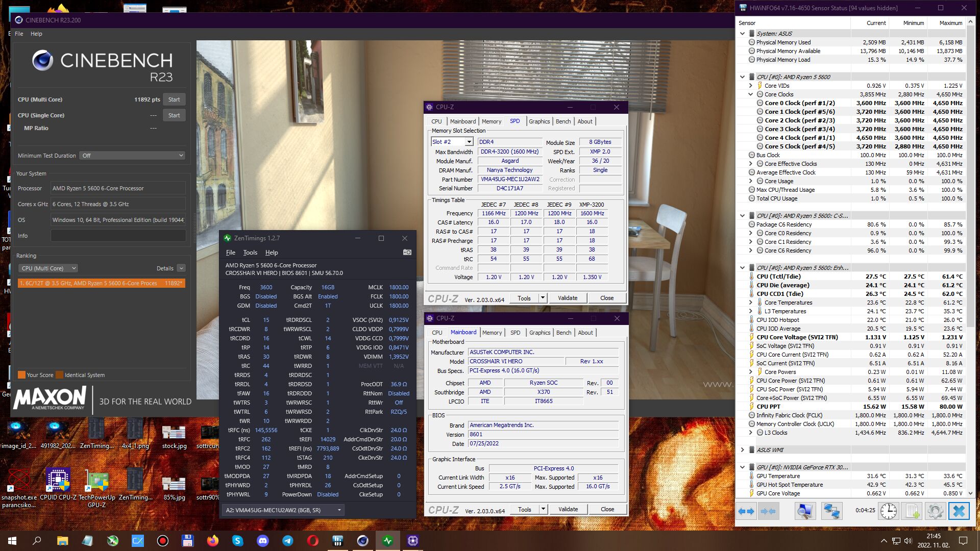Screen dimensions: 980x551
Task: Click ZenTimings green icon in taskbar
Action: 388,540
